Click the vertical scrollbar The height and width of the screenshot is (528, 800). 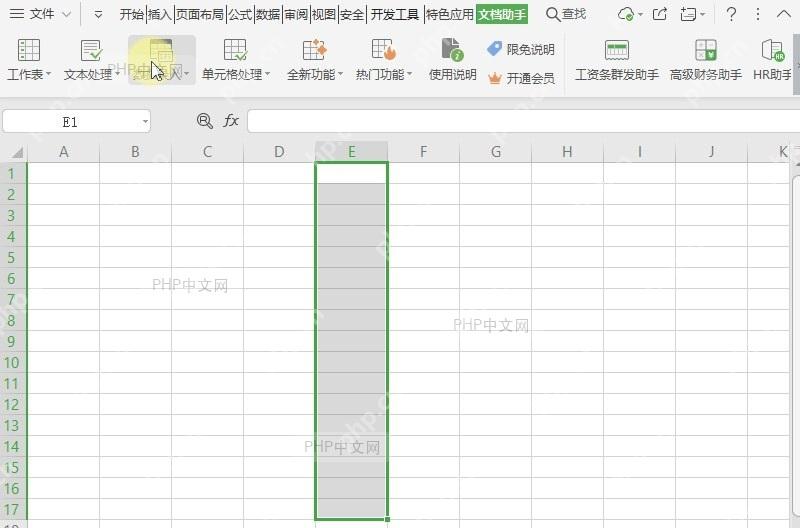[x=796, y=347]
